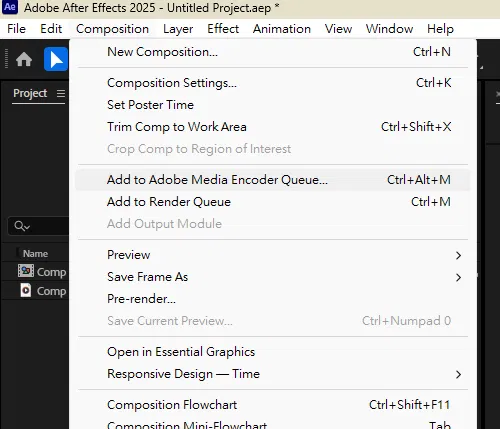Choose Pre-render... menu entry
The height and width of the screenshot is (429, 500).
tap(273, 299)
